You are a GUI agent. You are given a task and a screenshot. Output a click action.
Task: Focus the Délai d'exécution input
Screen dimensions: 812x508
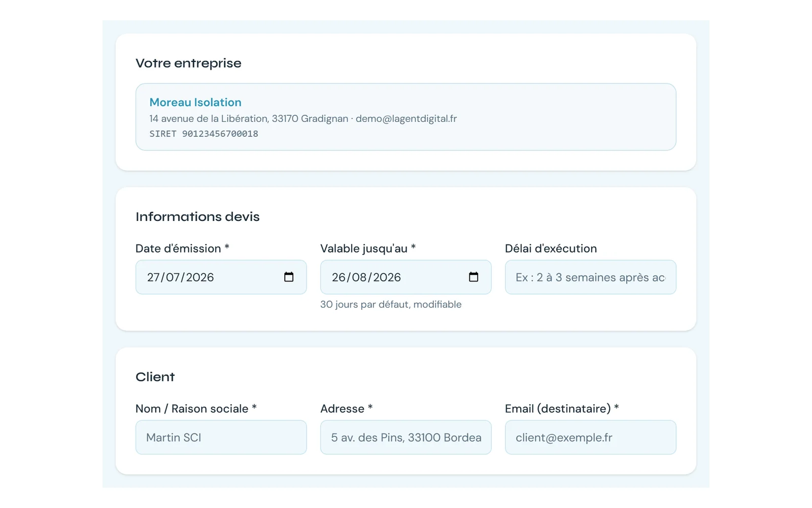[x=590, y=277]
